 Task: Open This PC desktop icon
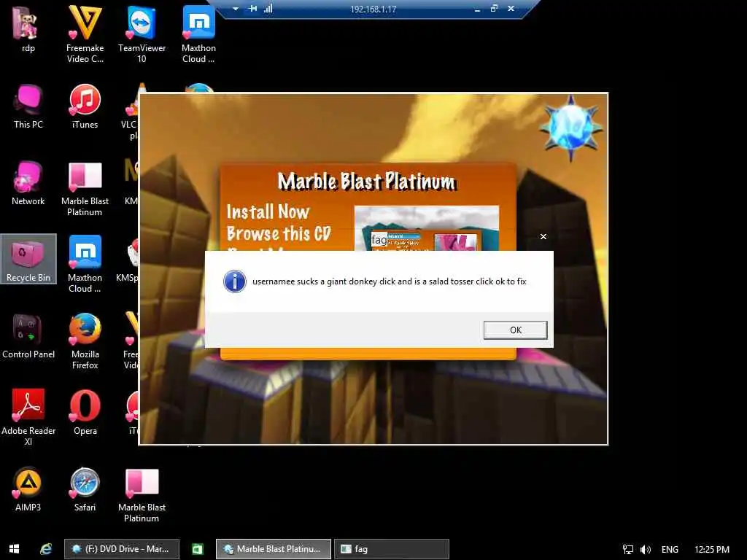pos(28,106)
